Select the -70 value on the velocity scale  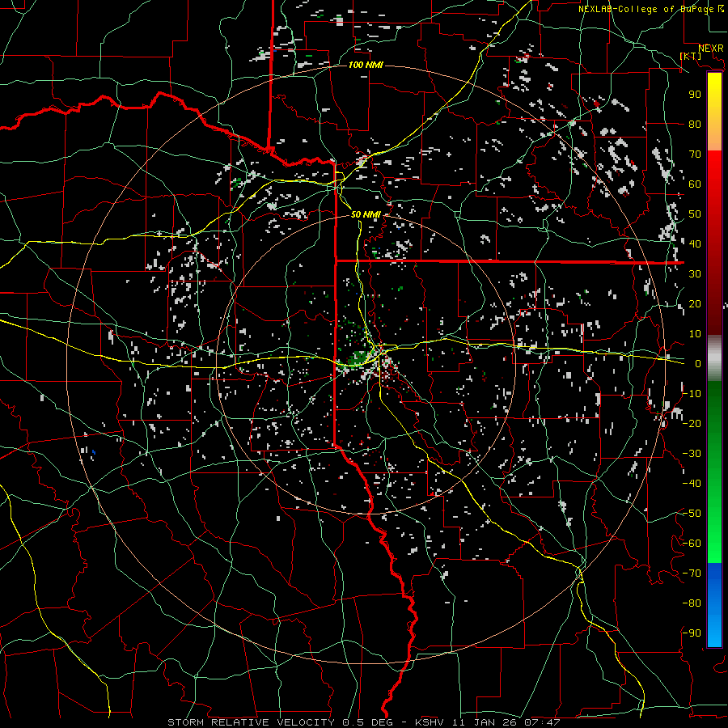pos(692,574)
